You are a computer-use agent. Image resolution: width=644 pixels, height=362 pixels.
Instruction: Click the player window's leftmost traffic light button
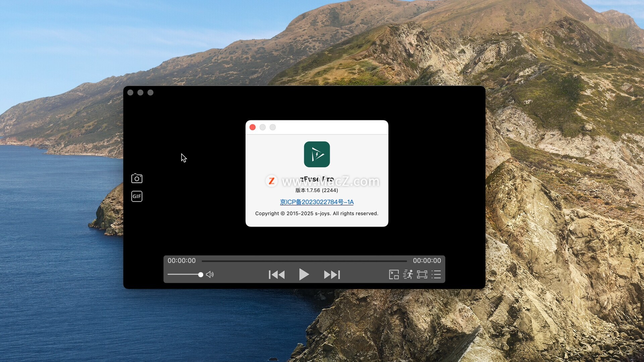[130, 93]
